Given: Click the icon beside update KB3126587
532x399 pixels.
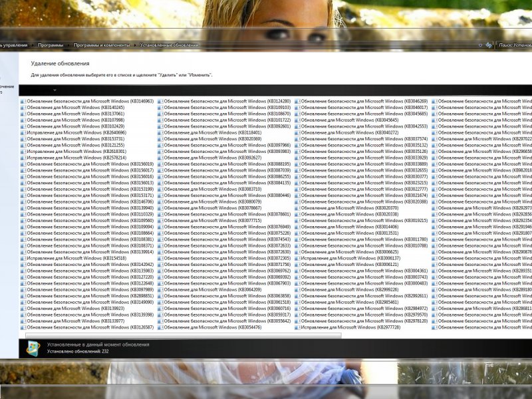Looking at the screenshot, I should 23,327.
